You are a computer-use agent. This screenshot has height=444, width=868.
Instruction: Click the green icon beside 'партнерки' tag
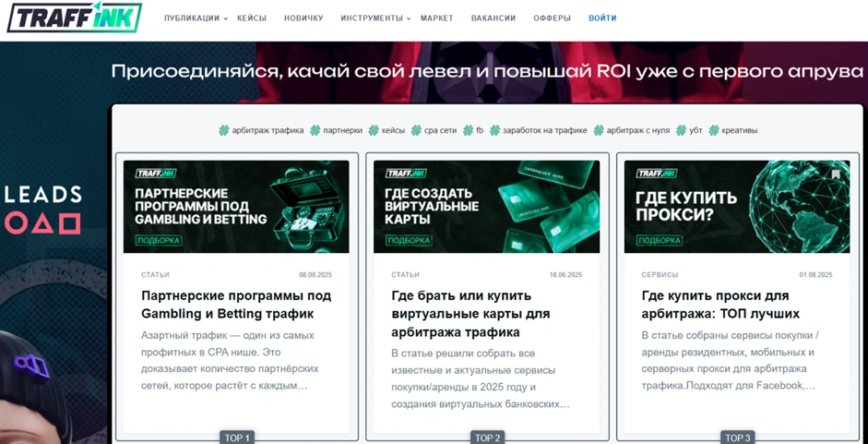[x=315, y=131]
